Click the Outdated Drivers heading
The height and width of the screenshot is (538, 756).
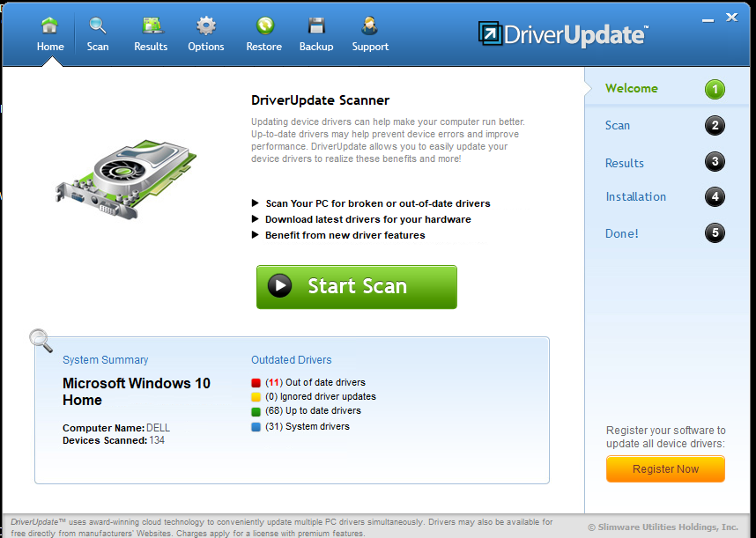tap(292, 360)
